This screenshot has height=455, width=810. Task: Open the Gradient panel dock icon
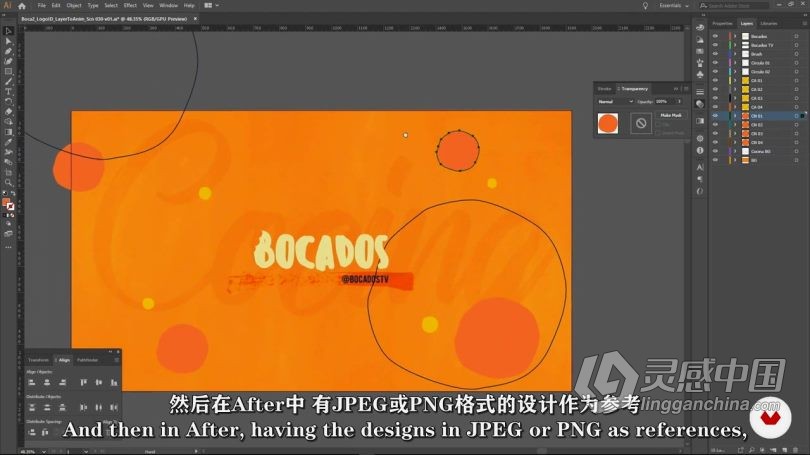700,121
